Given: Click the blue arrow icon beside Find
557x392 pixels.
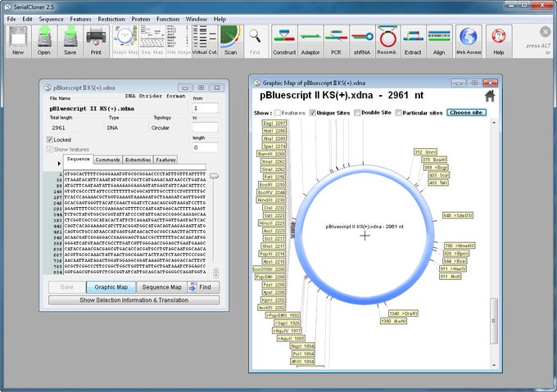Looking at the screenshot, I should [x=192, y=287].
